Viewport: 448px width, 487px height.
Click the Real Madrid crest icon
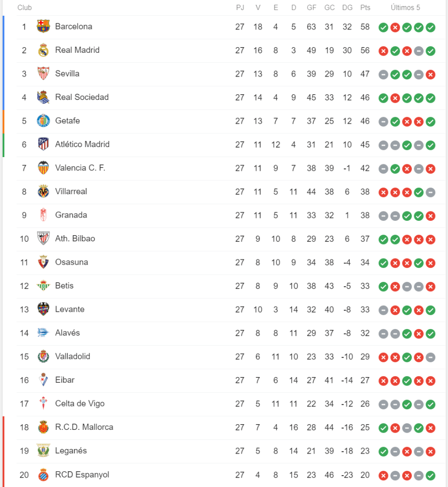point(43,50)
